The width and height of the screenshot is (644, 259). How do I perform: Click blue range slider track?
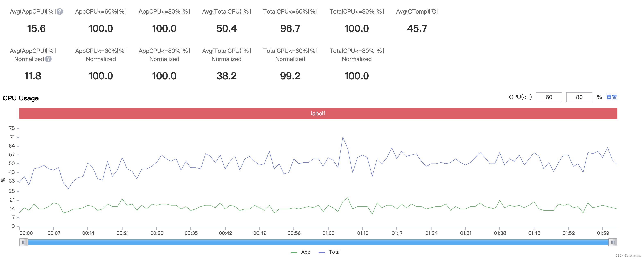[x=318, y=242]
